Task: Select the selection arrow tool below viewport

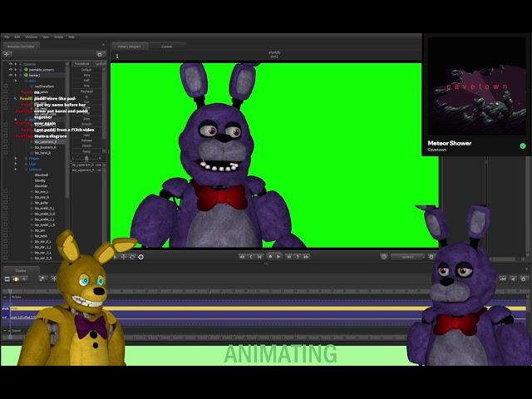Action: [x=115, y=257]
